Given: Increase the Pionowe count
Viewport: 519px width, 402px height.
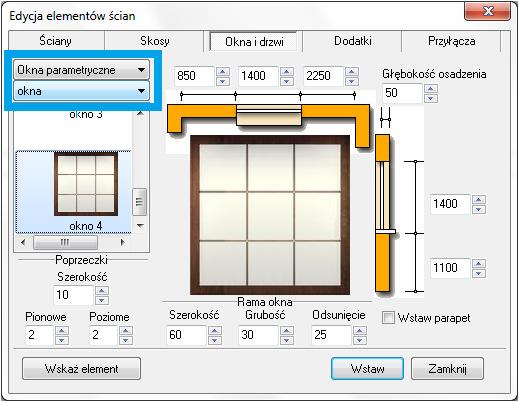Looking at the screenshot, I should coord(62,331).
